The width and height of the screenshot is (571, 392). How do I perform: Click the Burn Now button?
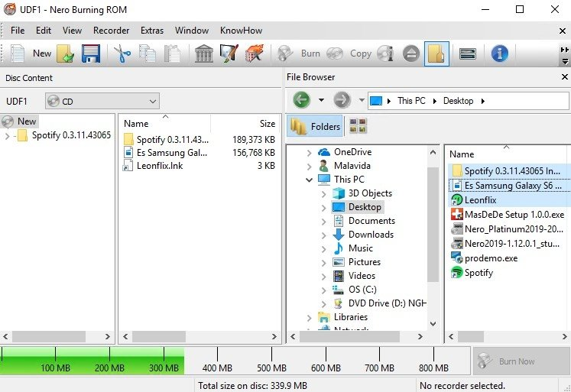pyautogui.click(x=521, y=361)
